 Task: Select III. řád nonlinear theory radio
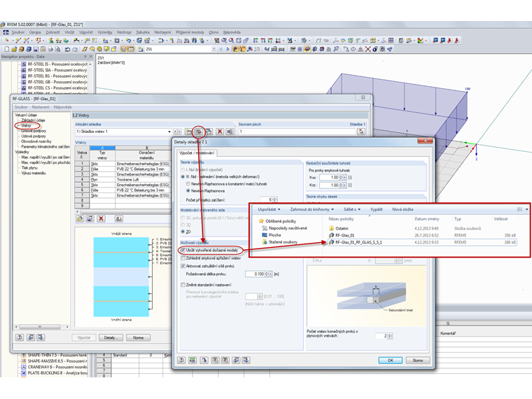(x=183, y=177)
